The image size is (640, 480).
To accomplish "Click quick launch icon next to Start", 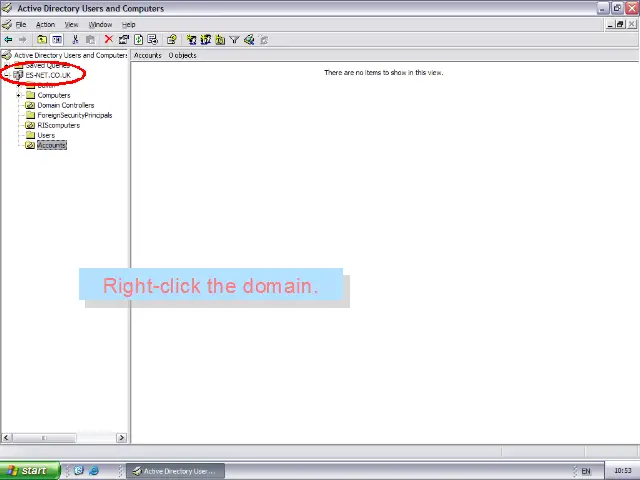I will [79, 471].
